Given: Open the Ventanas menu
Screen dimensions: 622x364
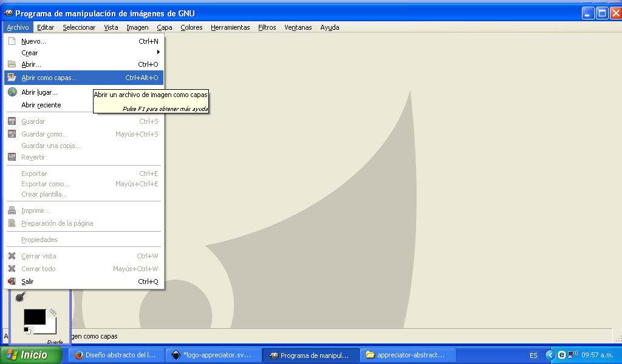Looking at the screenshot, I should pos(298,27).
